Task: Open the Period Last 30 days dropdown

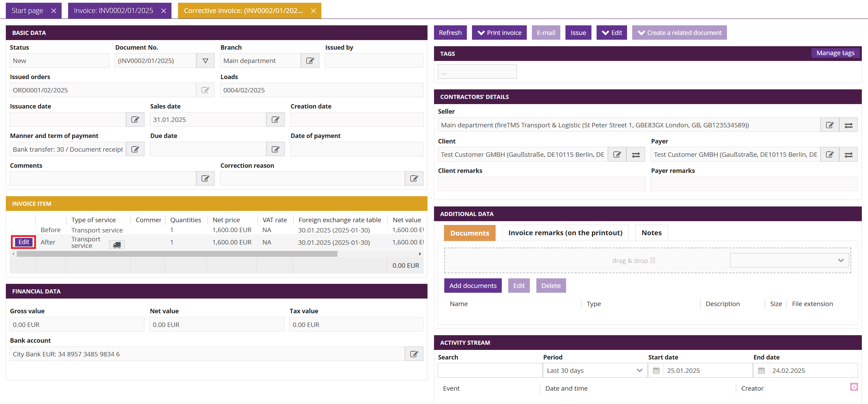Action: click(x=595, y=370)
